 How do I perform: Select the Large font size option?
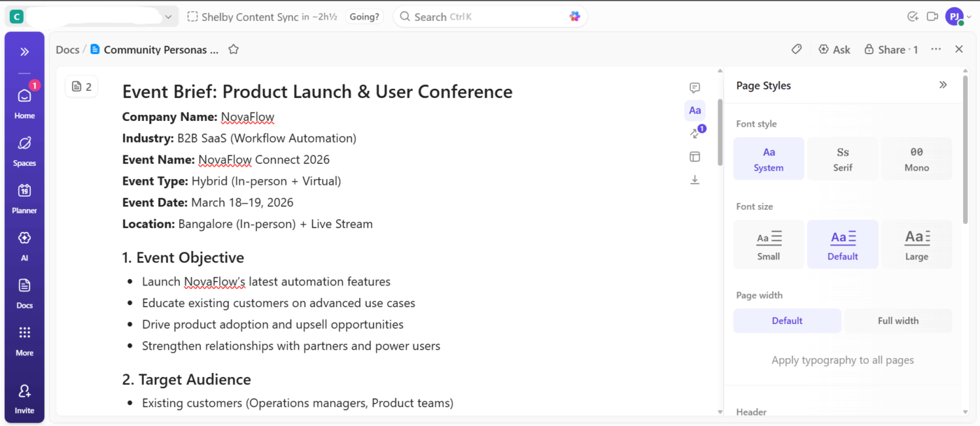point(916,243)
